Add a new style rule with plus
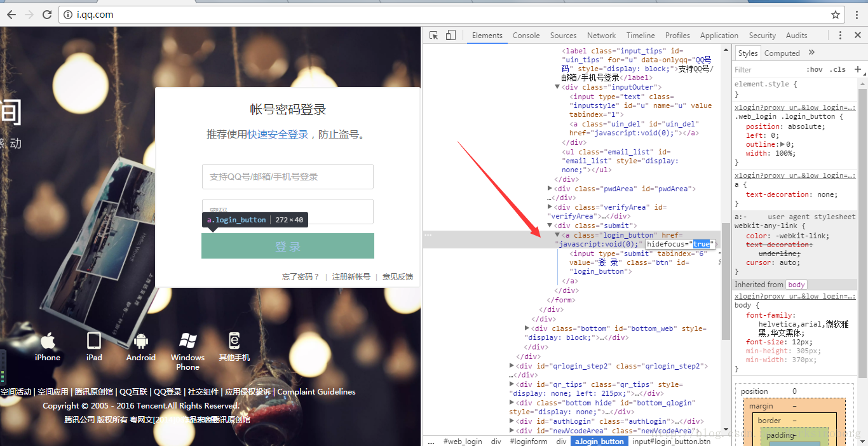The image size is (868, 446). tap(857, 69)
